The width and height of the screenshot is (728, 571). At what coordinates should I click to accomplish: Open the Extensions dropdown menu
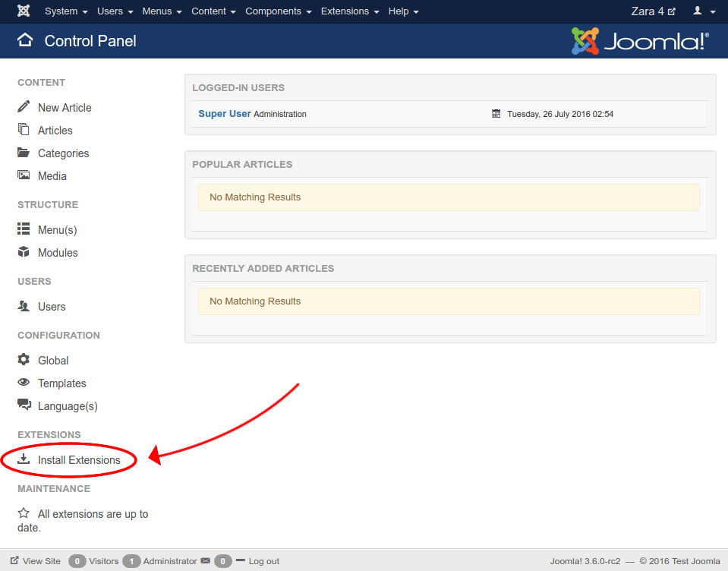[x=350, y=11]
